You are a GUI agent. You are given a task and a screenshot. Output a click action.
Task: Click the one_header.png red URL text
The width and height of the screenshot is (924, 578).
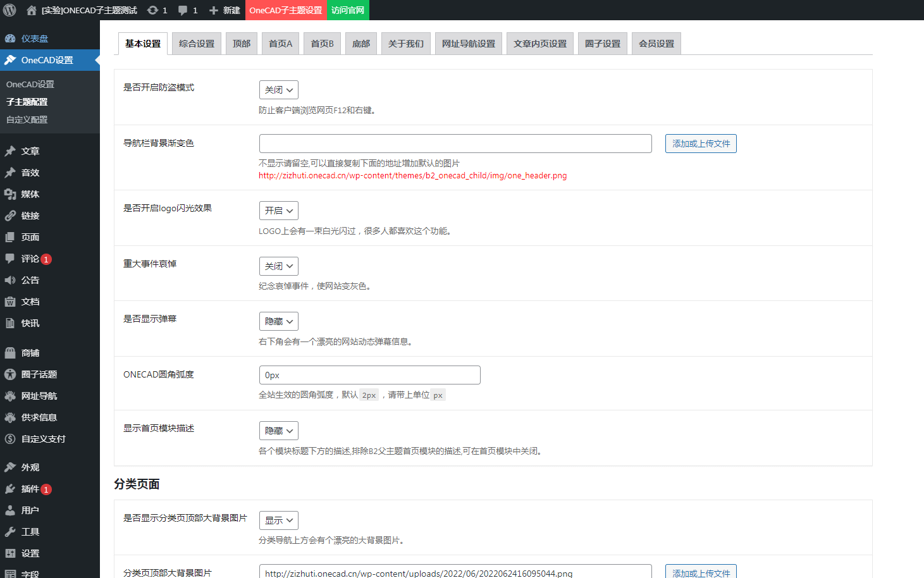point(412,176)
